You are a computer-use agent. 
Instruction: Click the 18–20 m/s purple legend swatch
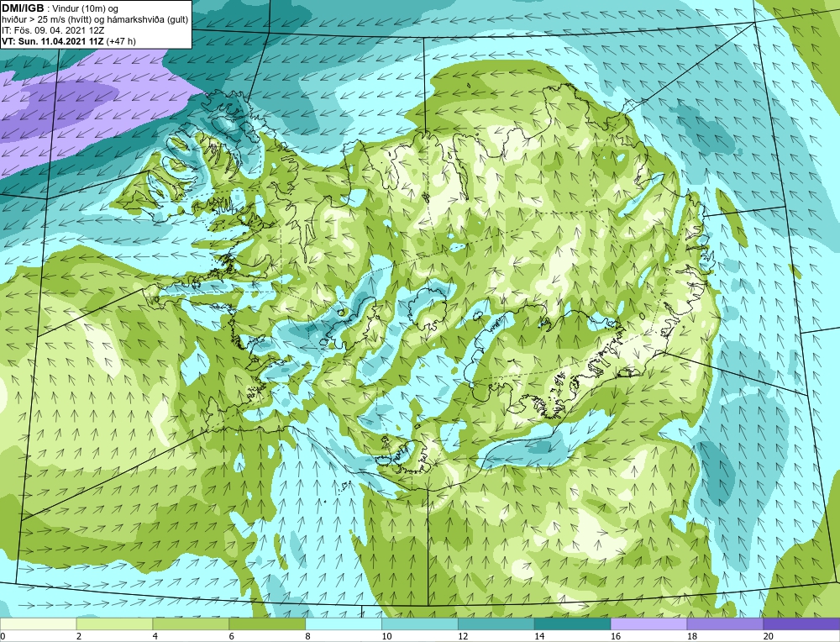726,624
